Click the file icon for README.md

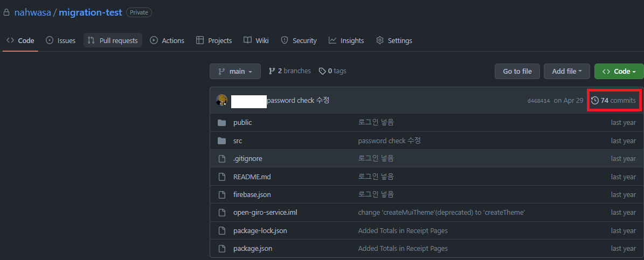[222, 177]
